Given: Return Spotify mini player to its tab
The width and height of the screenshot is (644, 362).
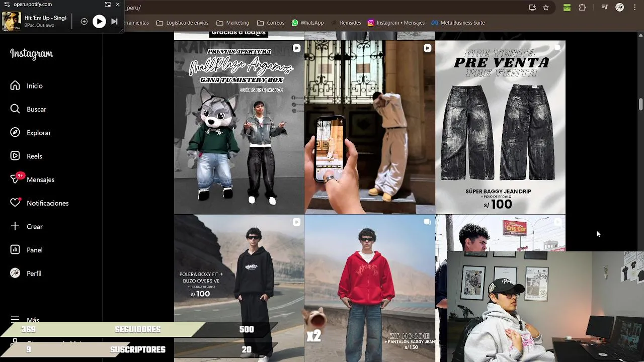Looking at the screenshot, I should click(x=107, y=4).
